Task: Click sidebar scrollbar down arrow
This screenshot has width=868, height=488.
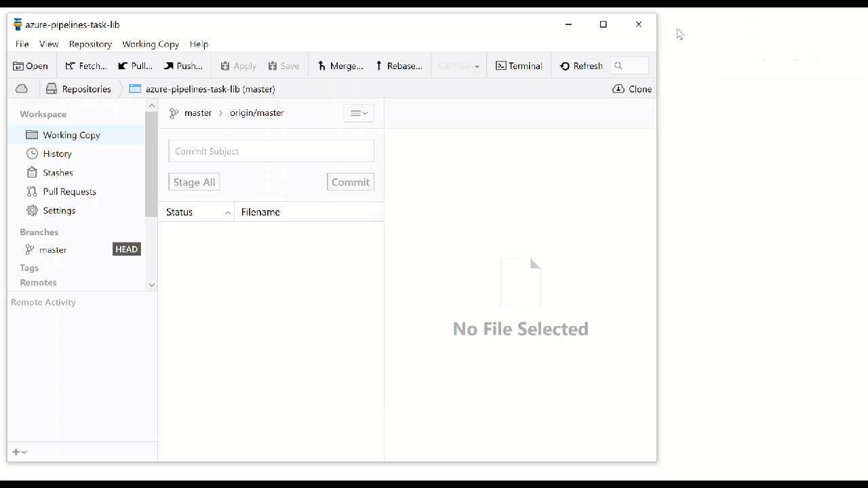Action: (151, 285)
